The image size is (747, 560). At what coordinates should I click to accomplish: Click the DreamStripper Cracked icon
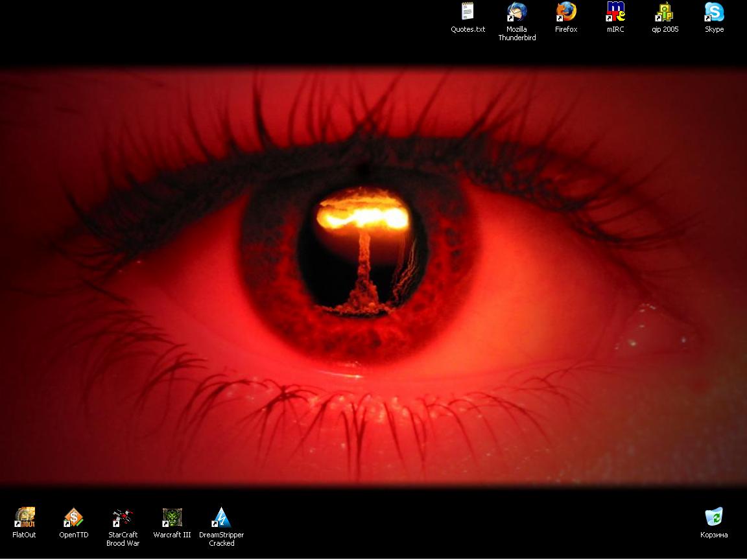[221, 517]
